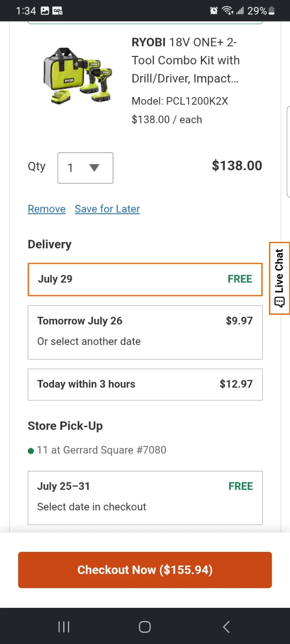This screenshot has height=644, width=290.
Task: Tap the Live Chat speech bubble icon
Action: [x=280, y=302]
